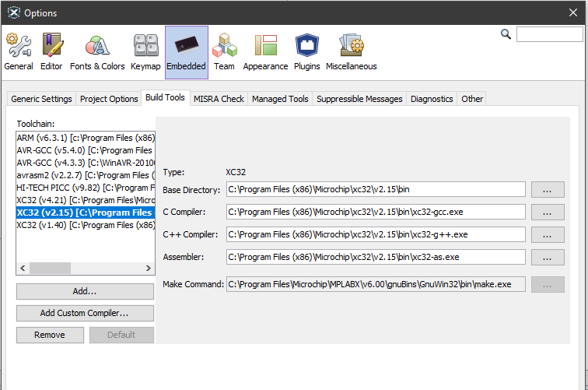588x390 pixels.
Task: Select ARM (v6.3.1) toolchain
Action: [x=86, y=138]
